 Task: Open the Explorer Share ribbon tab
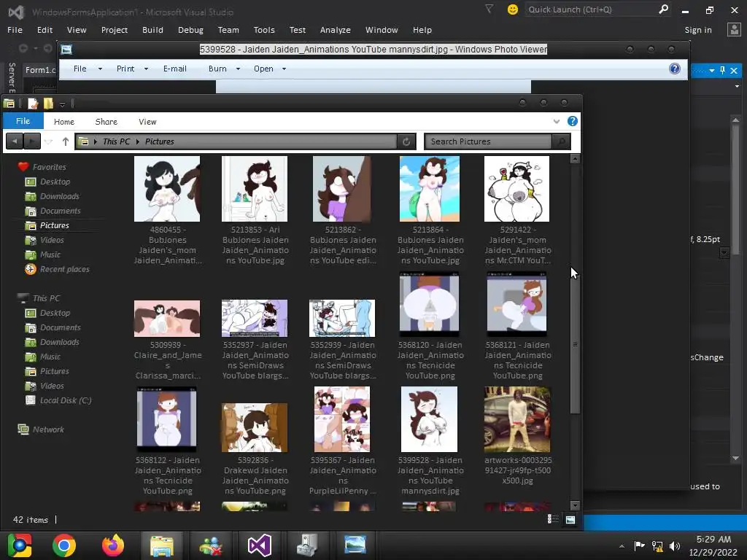[x=107, y=122]
